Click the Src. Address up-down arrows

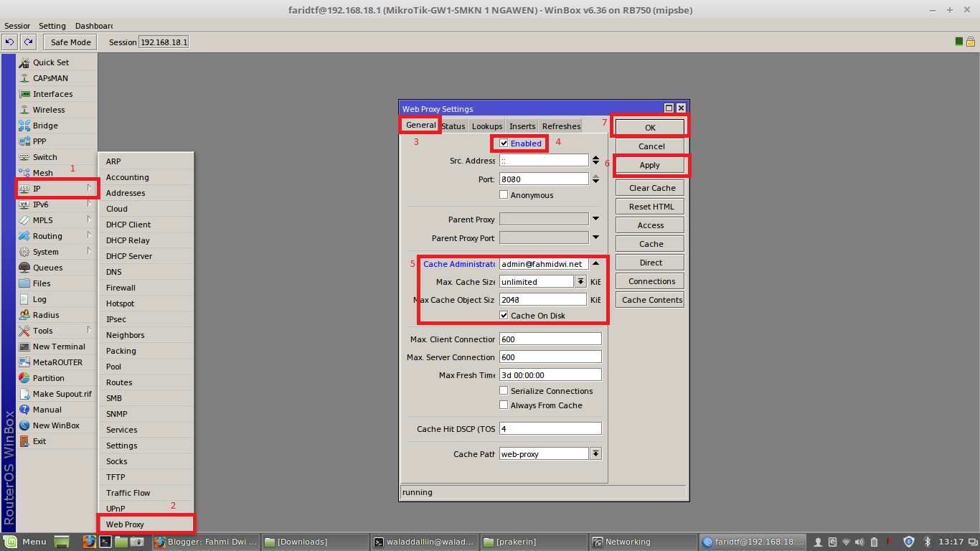pyautogui.click(x=595, y=161)
